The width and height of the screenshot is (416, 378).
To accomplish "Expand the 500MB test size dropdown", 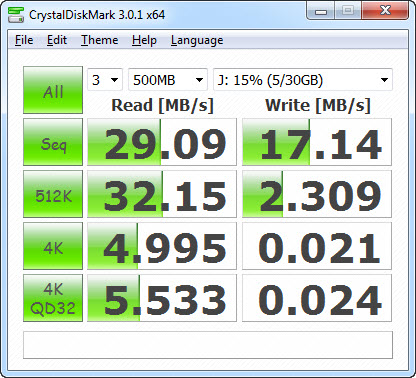I will pyautogui.click(x=168, y=80).
